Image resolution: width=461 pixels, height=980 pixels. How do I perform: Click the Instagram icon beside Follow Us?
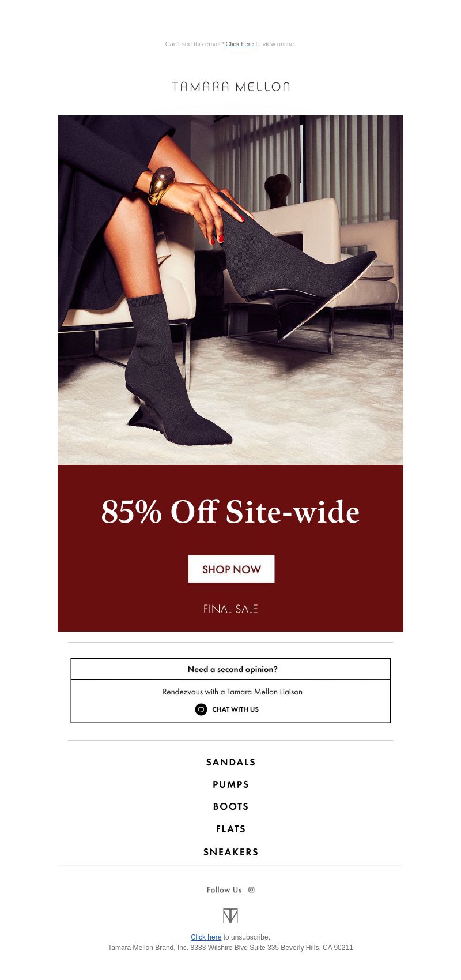pos(251,889)
